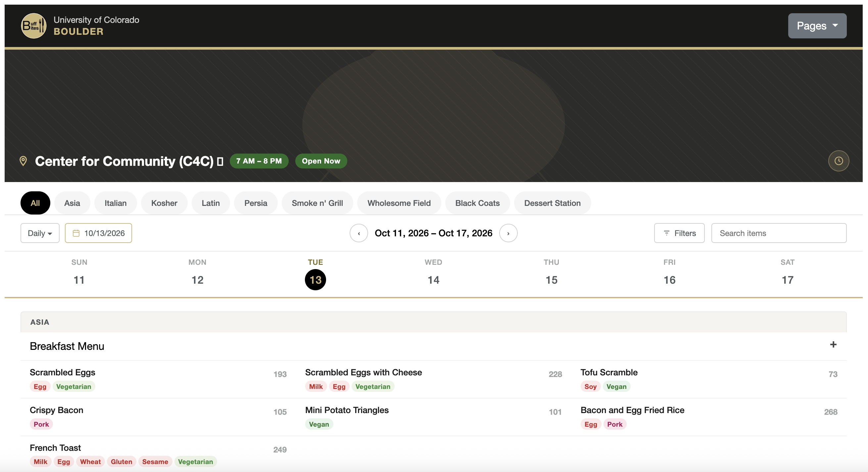Click the Center for Community (C4C) title
The width and height of the screenshot is (868, 472).
tap(124, 161)
